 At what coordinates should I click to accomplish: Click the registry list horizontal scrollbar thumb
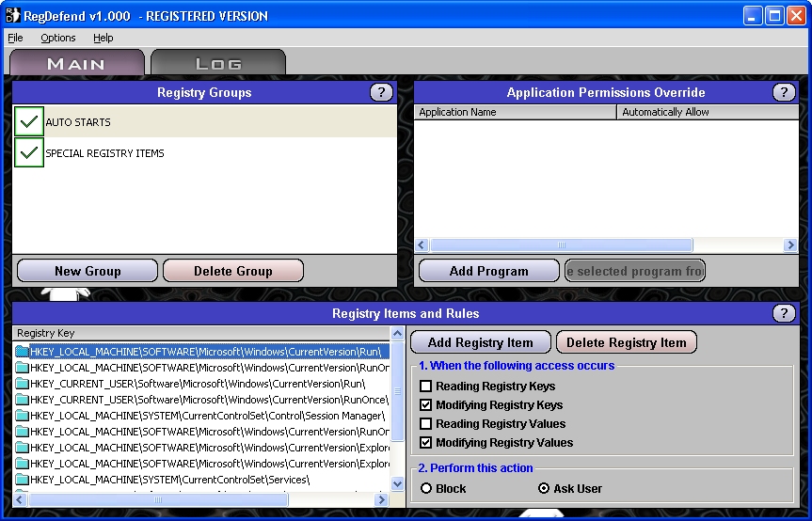pos(158,499)
